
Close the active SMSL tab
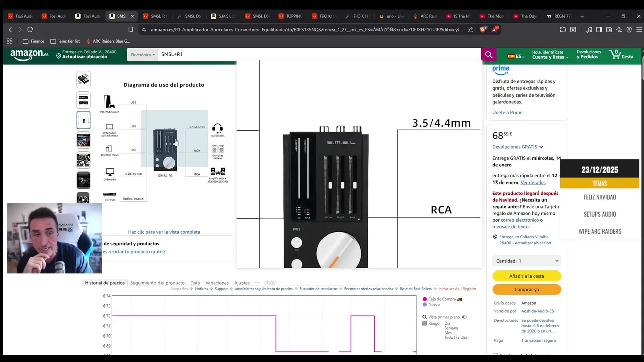(x=132, y=16)
